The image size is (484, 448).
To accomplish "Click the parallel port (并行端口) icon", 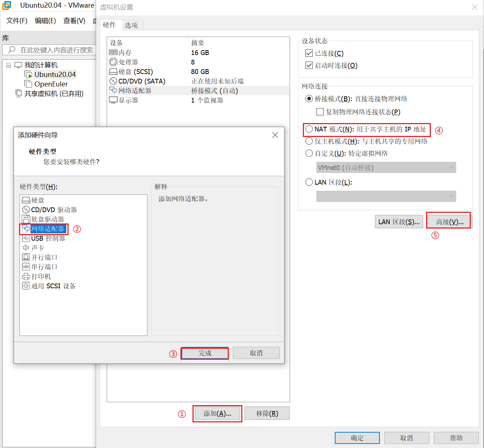I will point(26,257).
